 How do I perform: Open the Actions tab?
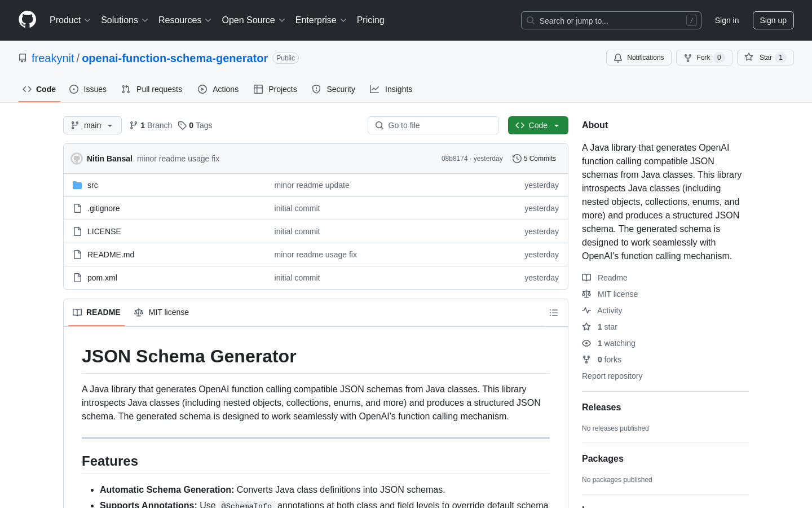click(218, 89)
